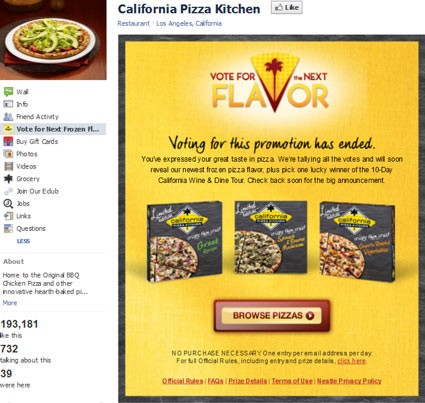The height and width of the screenshot is (403, 425).
Task: Click the Buy Gift Cards icon
Action: pyautogui.click(x=8, y=141)
